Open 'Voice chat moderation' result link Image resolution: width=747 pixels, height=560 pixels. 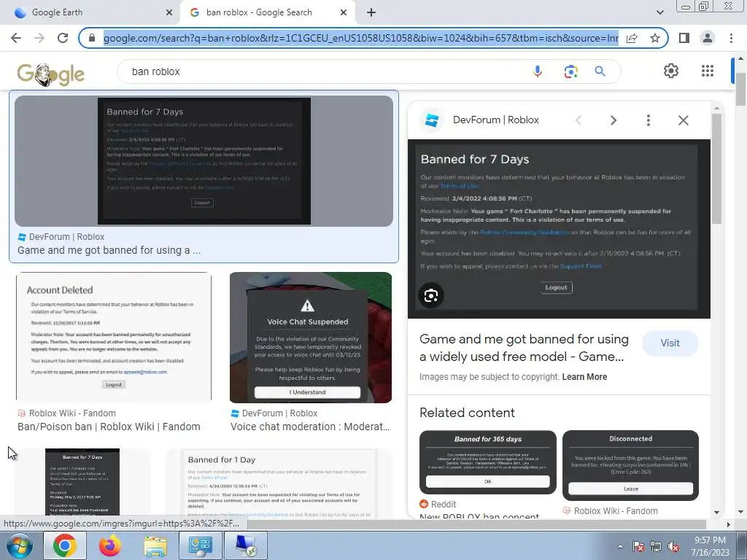[x=310, y=427]
